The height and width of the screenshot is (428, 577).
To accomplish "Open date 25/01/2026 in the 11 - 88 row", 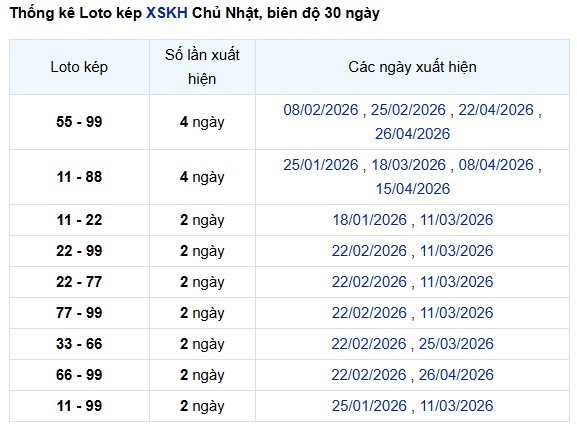I will coord(321,165).
